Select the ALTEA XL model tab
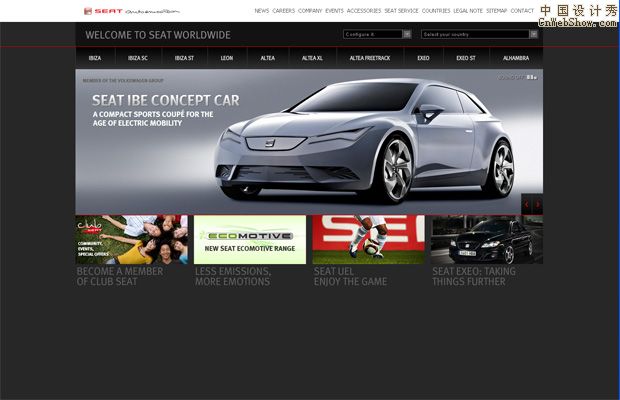Viewport: 620px width, 400px height. pos(312,58)
